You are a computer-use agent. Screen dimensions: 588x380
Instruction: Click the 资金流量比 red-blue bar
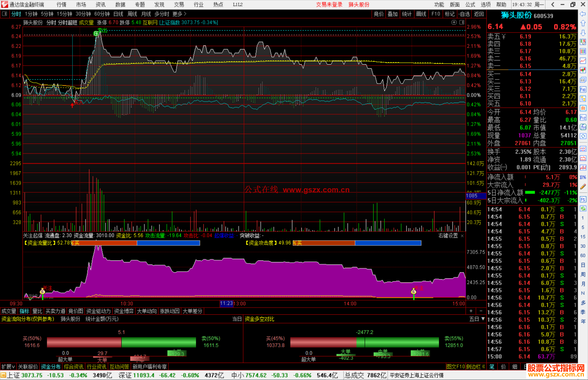[136, 243]
